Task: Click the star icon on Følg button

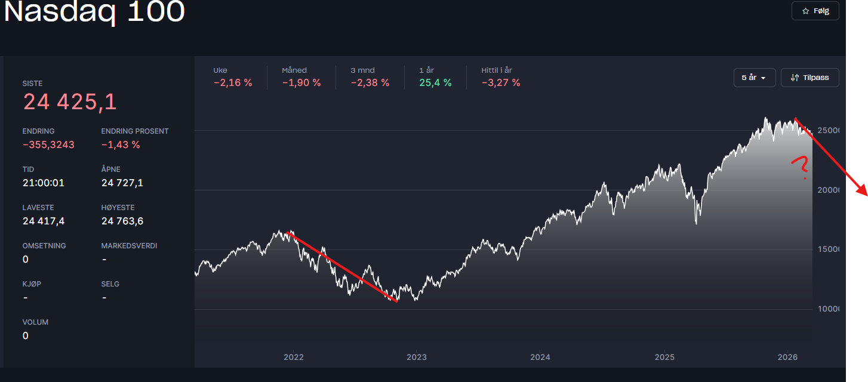Action: (805, 11)
